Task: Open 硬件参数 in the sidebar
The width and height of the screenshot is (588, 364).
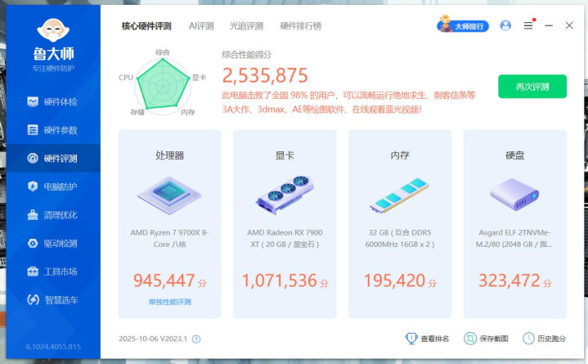Action: [x=53, y=130]
